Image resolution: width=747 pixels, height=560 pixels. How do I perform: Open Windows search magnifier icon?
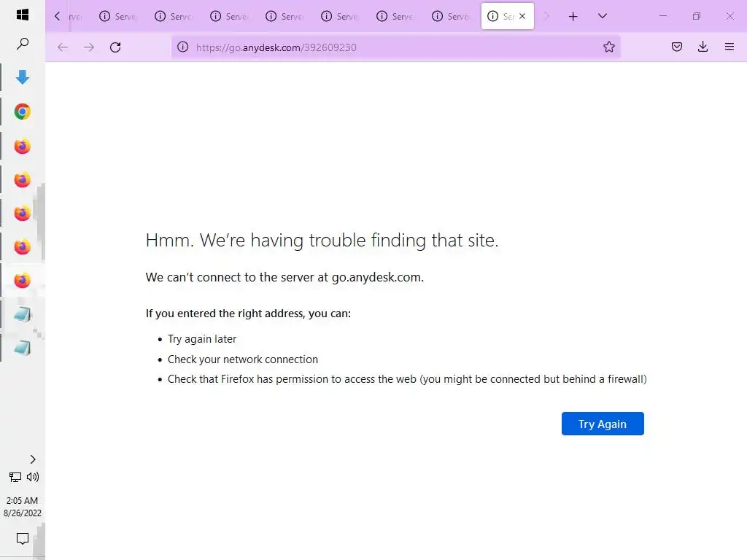(23, 44)
